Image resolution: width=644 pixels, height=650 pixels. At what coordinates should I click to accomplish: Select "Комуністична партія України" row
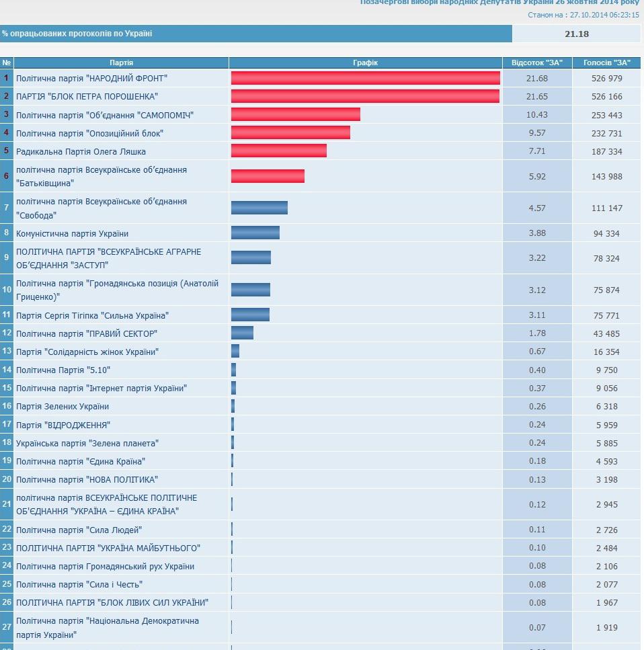(320, 233)
